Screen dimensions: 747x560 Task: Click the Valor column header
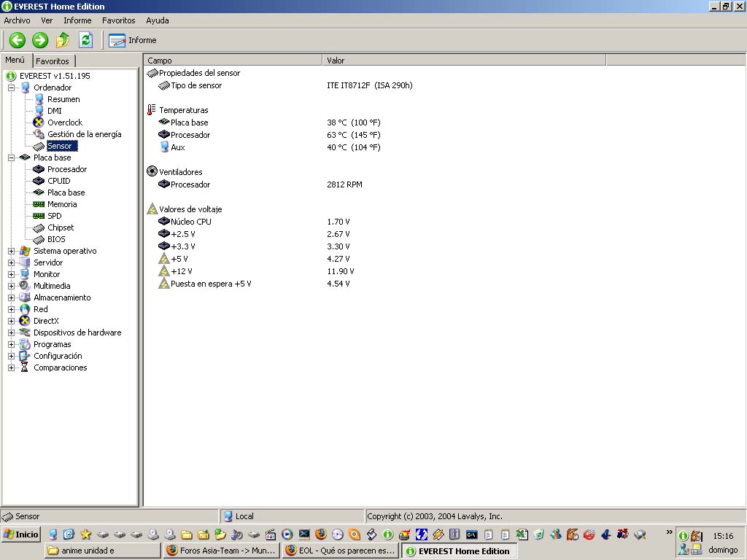(x=463, y=61)
